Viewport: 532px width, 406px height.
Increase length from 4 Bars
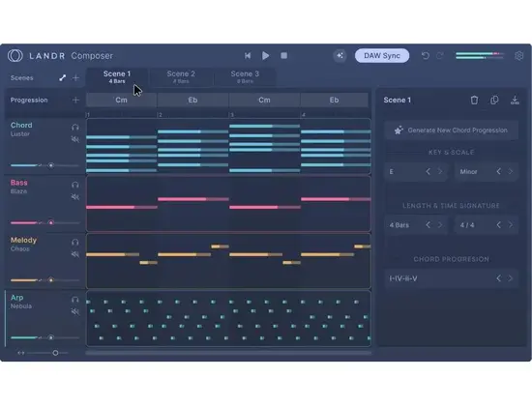(440, 225)
